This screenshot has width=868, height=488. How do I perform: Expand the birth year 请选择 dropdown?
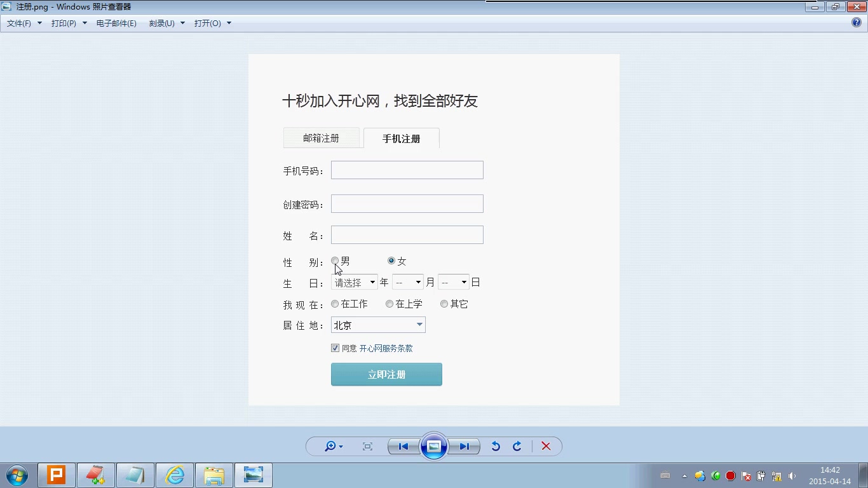[355, 282]
